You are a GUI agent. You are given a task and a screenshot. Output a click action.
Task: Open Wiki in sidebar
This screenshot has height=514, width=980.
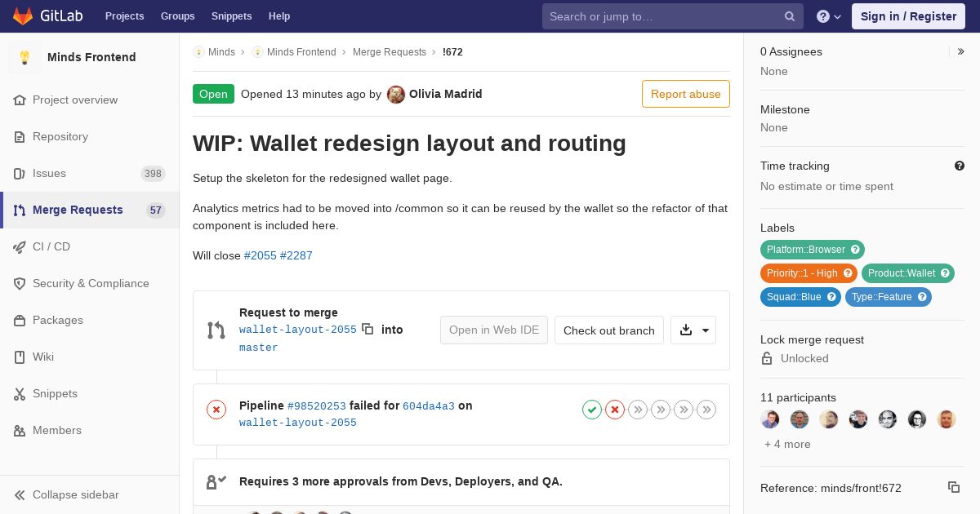[89, 357]
